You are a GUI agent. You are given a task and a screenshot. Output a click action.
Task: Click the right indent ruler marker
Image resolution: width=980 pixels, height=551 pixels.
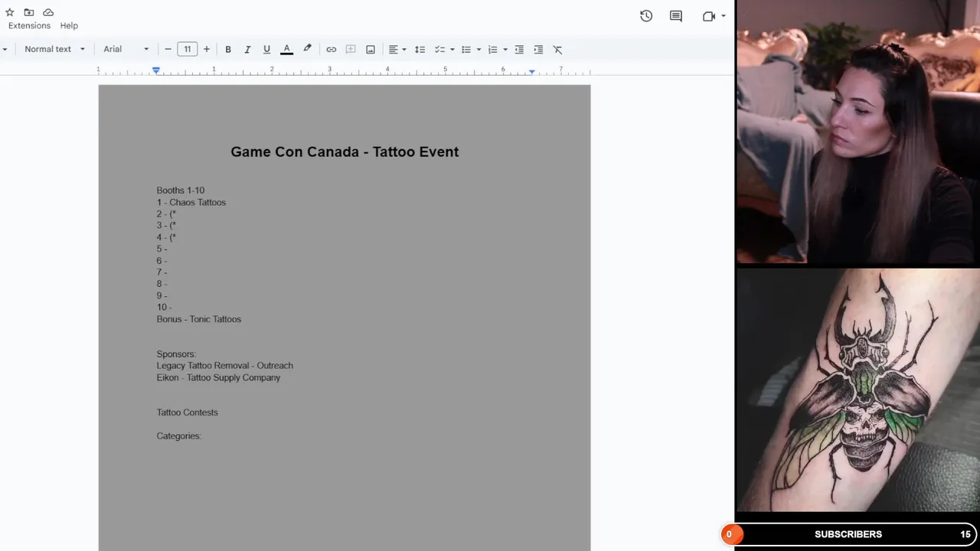pyautogui.click(x=531, y=71)
